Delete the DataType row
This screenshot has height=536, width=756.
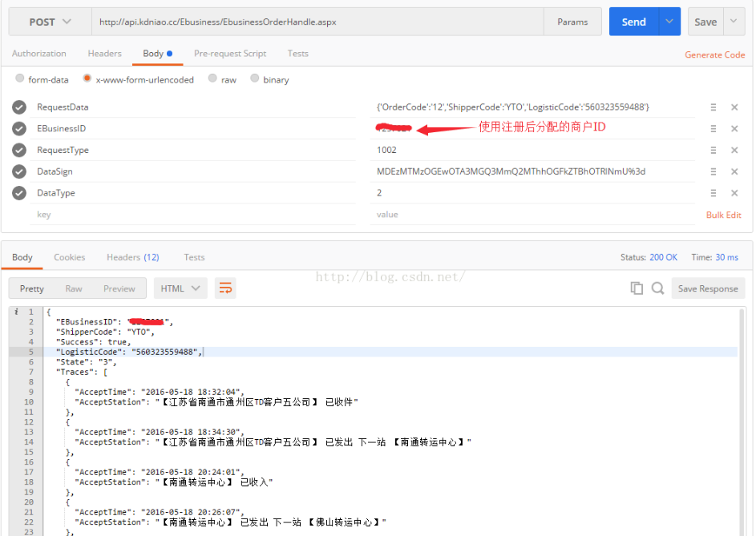point(734,193)
